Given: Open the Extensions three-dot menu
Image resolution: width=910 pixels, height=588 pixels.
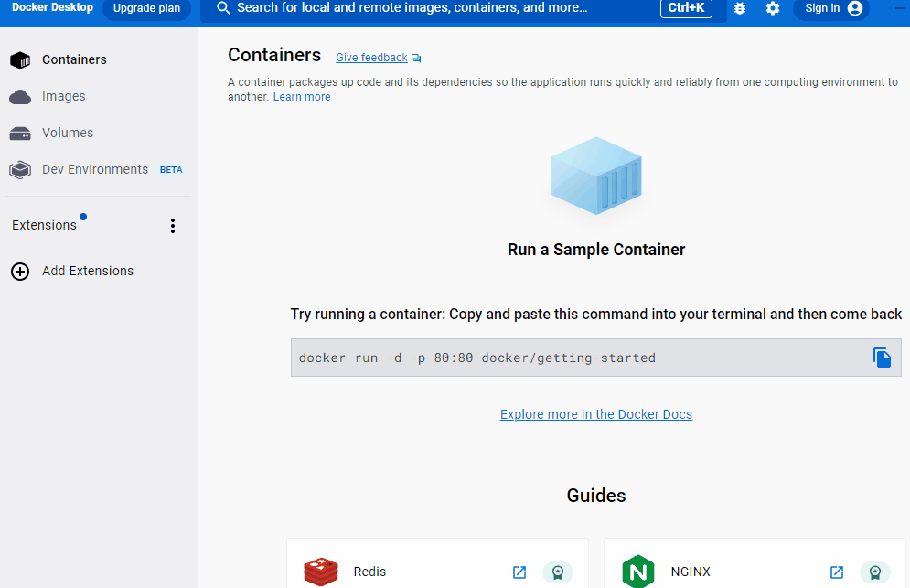Looking at the screenshot, I should click(173, 226).
